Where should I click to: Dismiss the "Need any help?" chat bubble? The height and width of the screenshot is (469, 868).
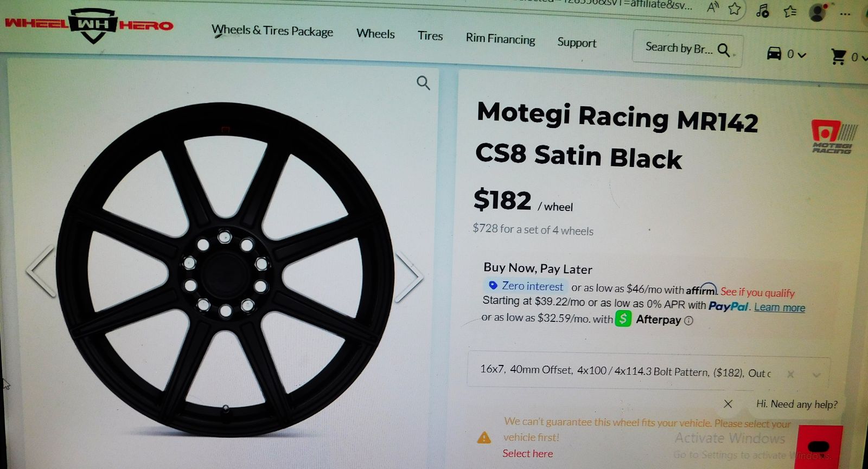pos(728,404)
